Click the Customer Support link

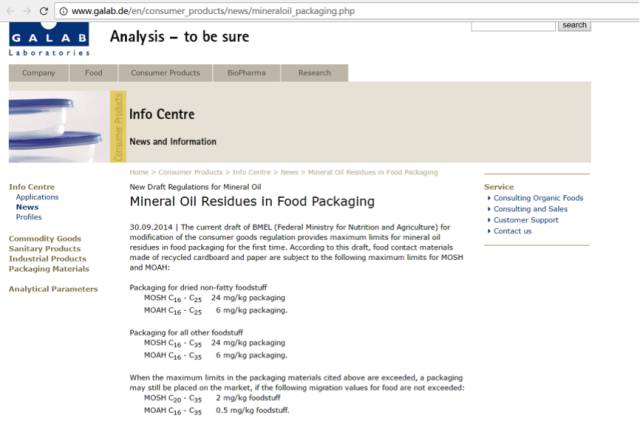click(526, 220)
